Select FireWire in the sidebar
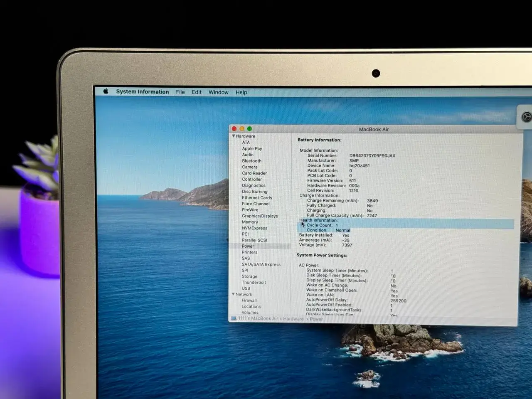 [250, 210]
